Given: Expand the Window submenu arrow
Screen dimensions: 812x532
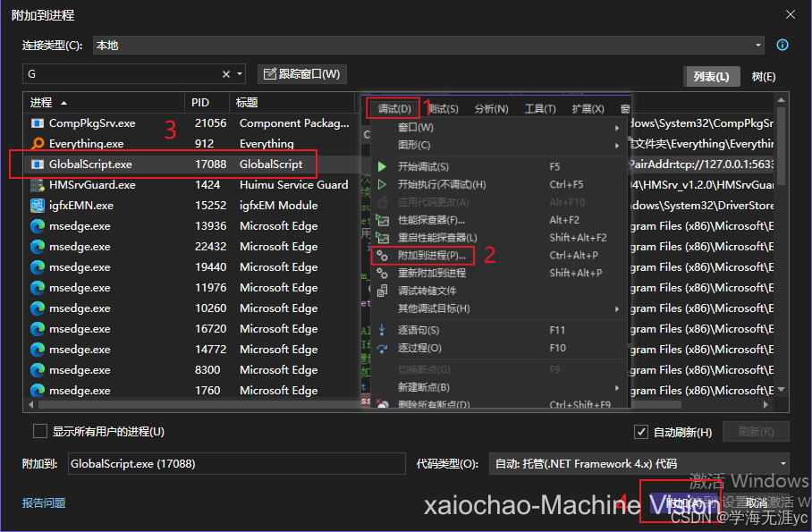Looking at the screenshot, I should click(x=617, y=128).
